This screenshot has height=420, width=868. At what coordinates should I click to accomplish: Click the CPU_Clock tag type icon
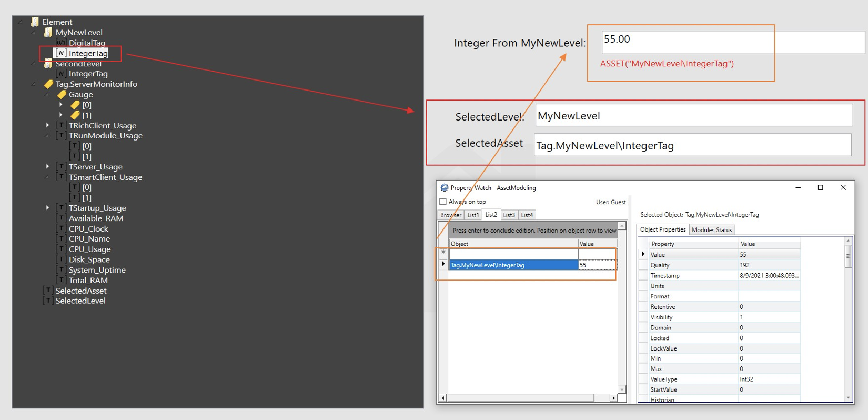[x=61, y=228]
